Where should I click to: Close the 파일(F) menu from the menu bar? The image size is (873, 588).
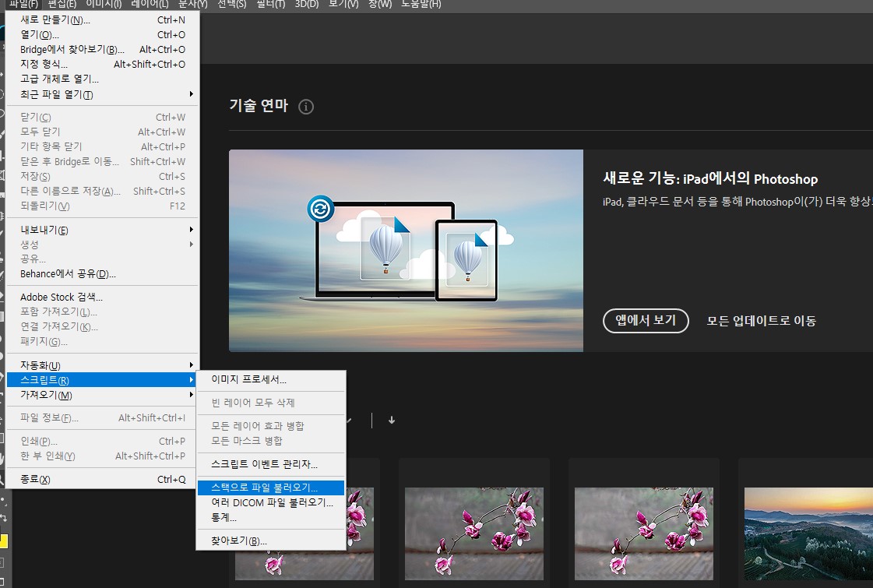pyautogui.click(x=23, y=5)
